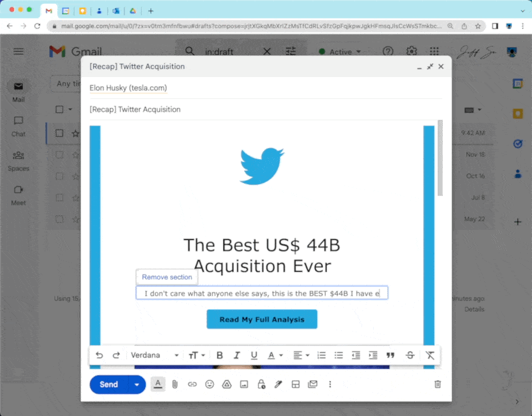Switch to the Google Keep browser tab
This screenshot has height=416, width=532.
click(82, 11)
